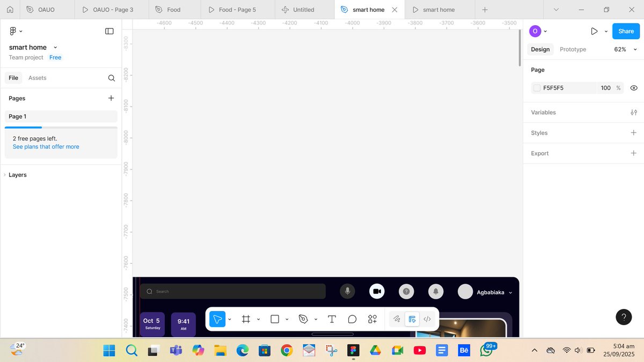This screenshot has width=644, height=362.
Task: Open the Actions components tool
Action: (372, 319)
